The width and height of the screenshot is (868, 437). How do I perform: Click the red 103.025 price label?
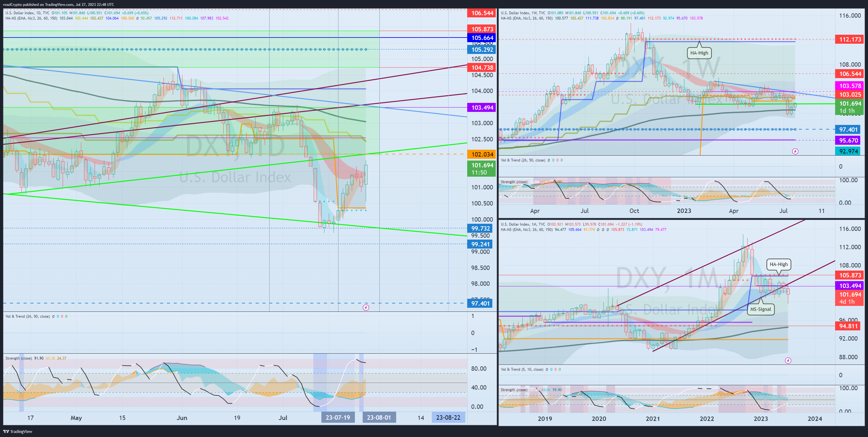(849, 95)
